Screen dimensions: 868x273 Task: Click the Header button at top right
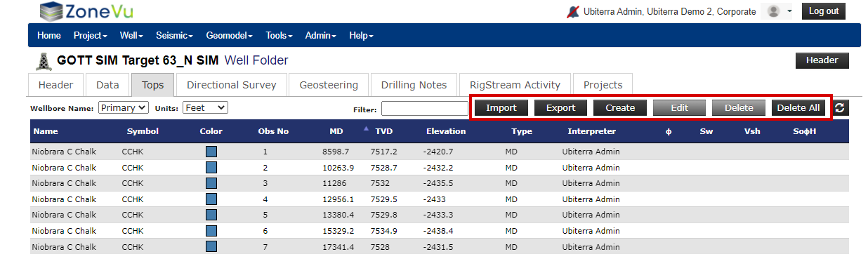[x=822, y=60]
